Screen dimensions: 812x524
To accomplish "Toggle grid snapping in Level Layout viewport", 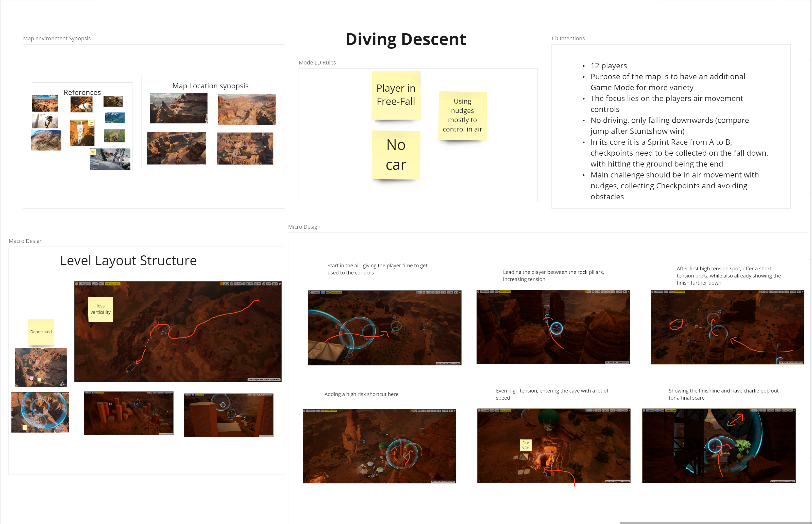I will pos(247,284).
